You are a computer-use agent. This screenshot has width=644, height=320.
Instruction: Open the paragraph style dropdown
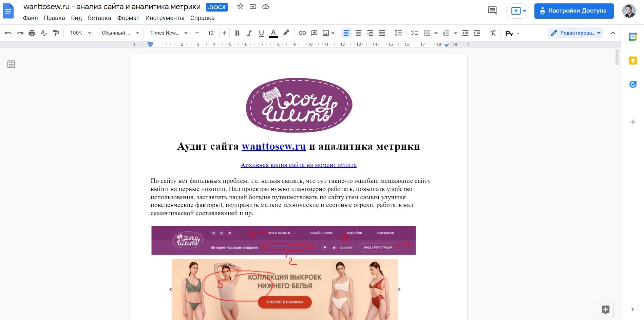pyautogui.click(x=120, y=33)
